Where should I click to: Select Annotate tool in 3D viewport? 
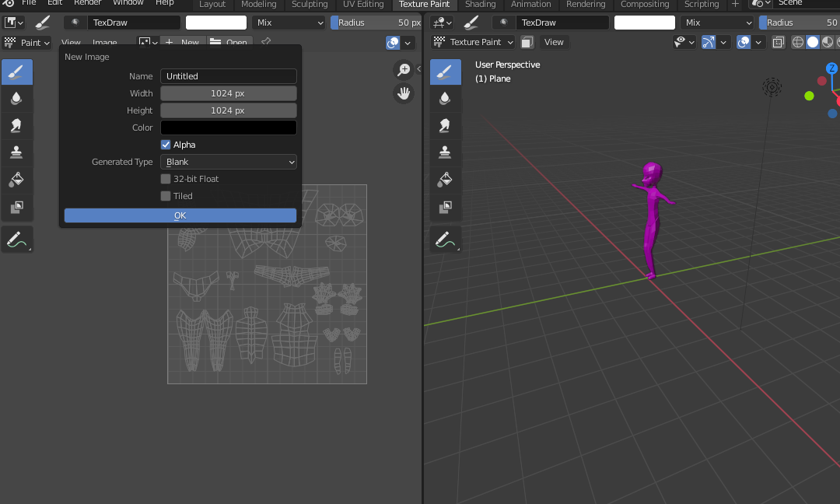(x=445, y=240)
